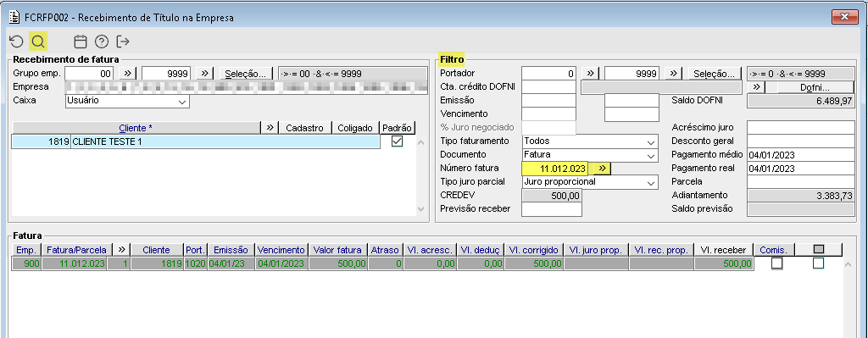Click the Pagamento médio date field
Image resolution: width=868 pixels, height=338 pixels.
pos(800,155)
